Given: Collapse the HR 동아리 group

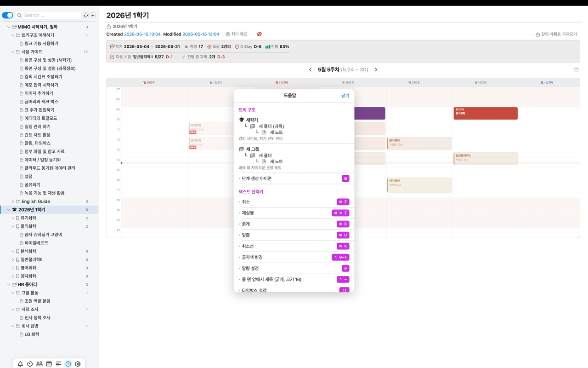Looking at the screenshot, I should pos(9,285).
